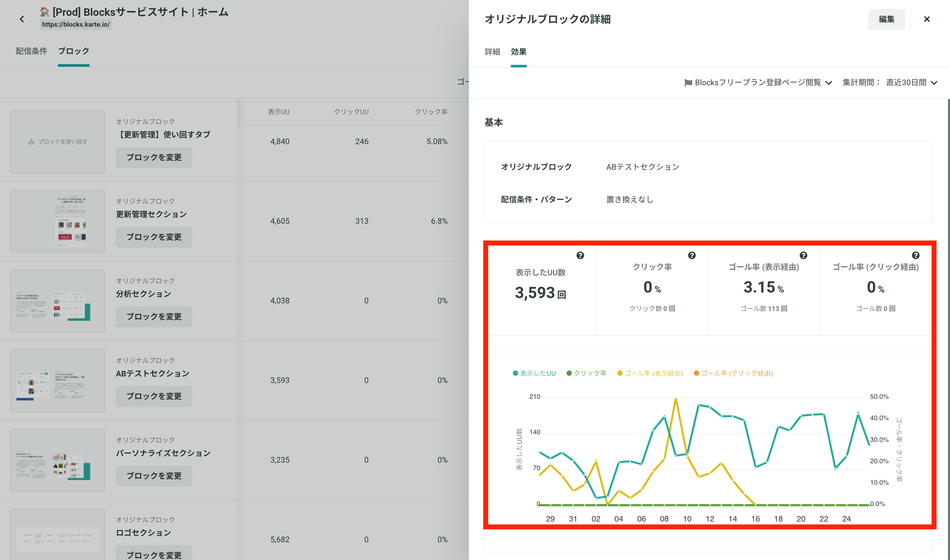This screenshot has width=950, height=560.
Task: Click ゴール率 (クリック経由) orange legend dot
Action: click(x=696, y=373)
